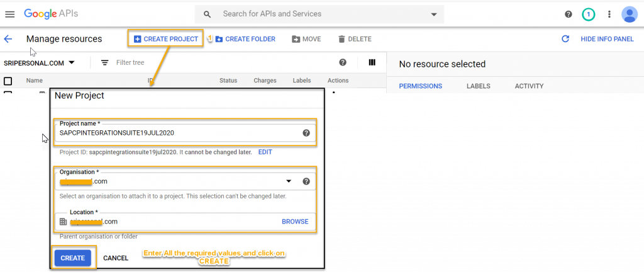644x274 pixels.
Task: Open the help icon beside Filter tree
Action: (343, 62)
